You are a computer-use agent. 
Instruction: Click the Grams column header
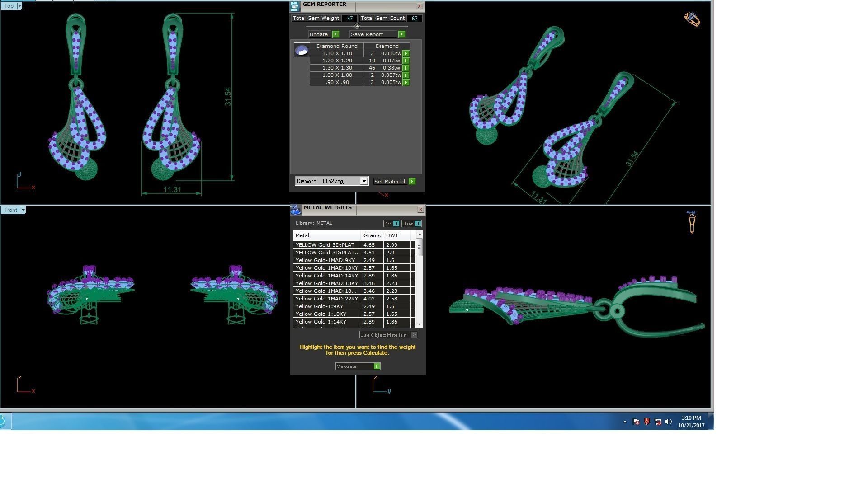pyautogui.click(x=372, y=235)
